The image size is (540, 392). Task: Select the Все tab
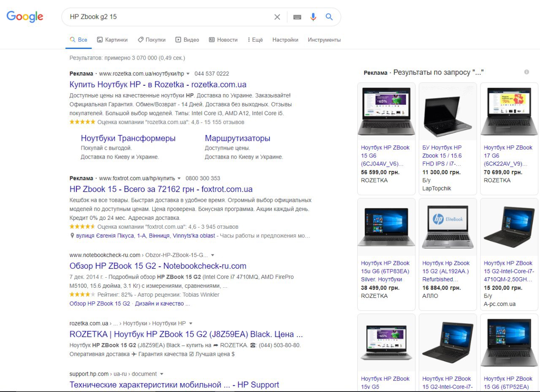click(78, 40)
